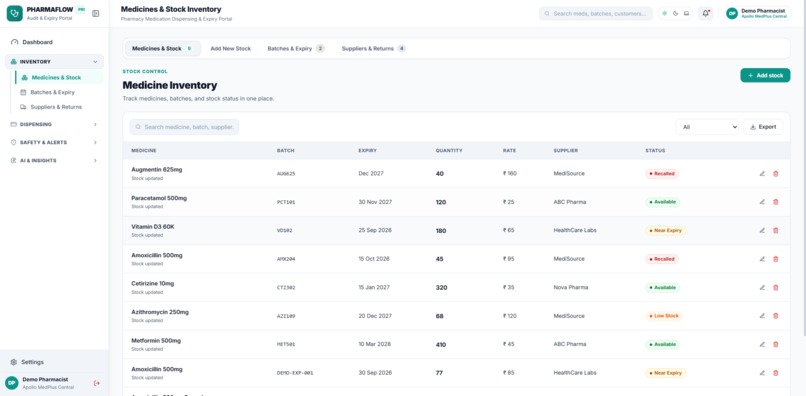This screenshot has height=396, width=806.
Task: Delete the Augmentin 625mg row
Action: (776, 174)
